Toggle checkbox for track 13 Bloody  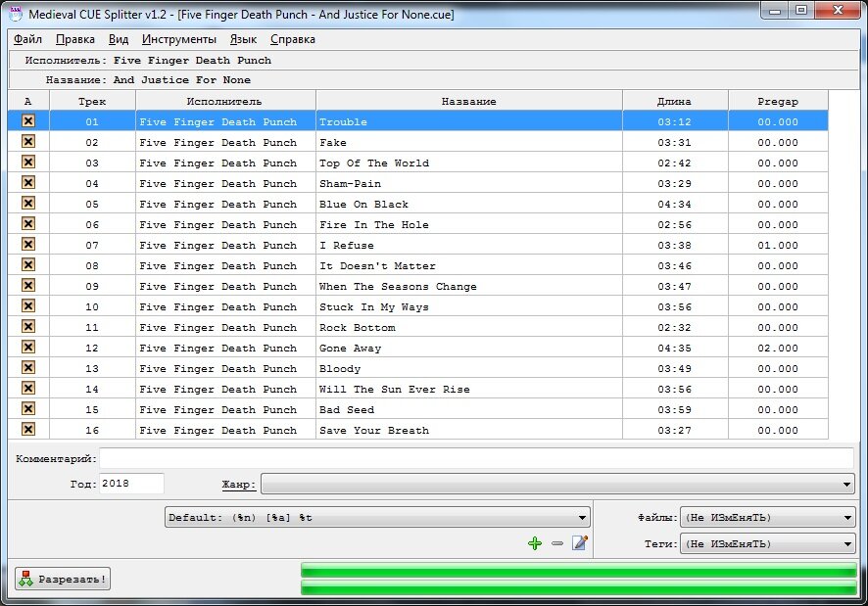pos(28,367)
